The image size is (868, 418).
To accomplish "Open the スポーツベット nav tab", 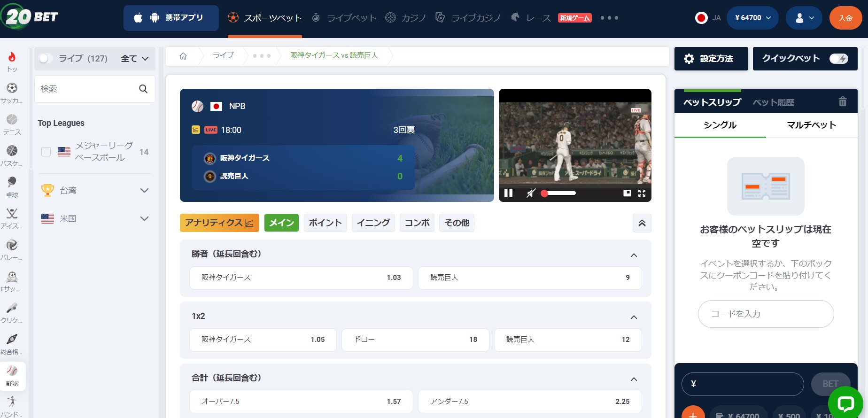I will coord(265,18).
